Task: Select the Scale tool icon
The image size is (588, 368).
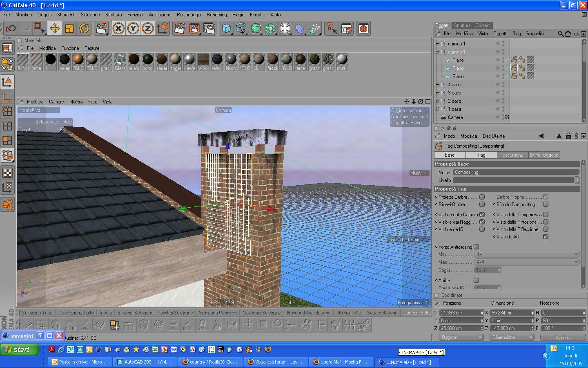Action: click(69, 29)
